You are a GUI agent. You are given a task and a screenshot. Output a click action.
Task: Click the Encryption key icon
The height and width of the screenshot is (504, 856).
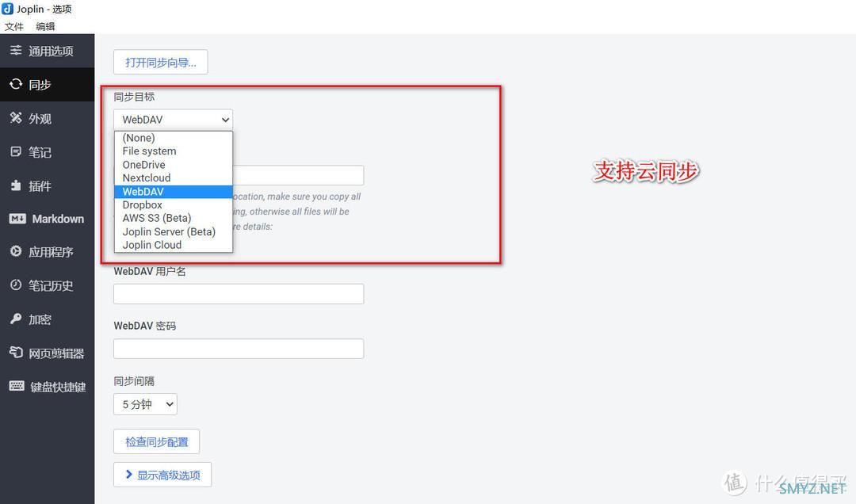16,319
